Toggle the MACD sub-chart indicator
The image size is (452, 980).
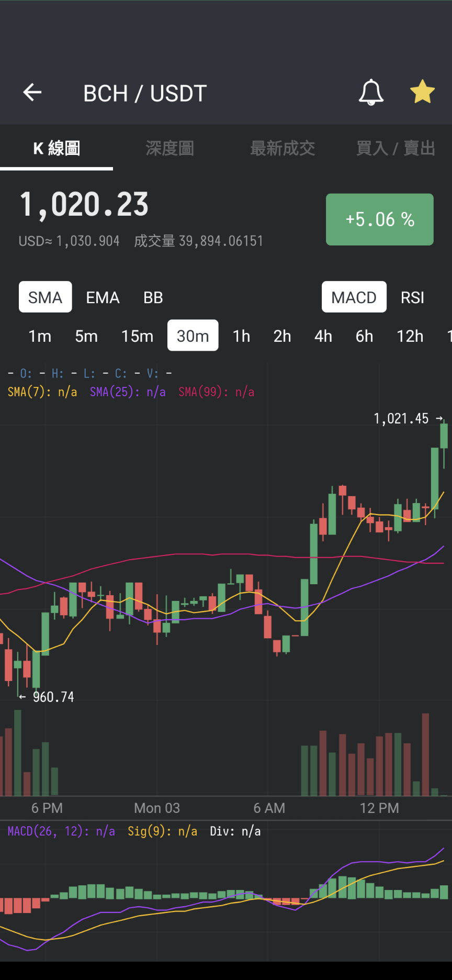354,297
